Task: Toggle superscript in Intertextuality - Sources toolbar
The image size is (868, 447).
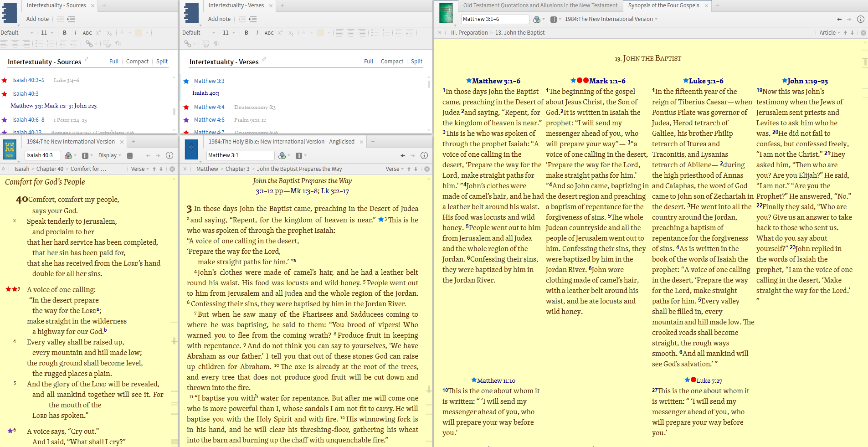Action: 98,33
